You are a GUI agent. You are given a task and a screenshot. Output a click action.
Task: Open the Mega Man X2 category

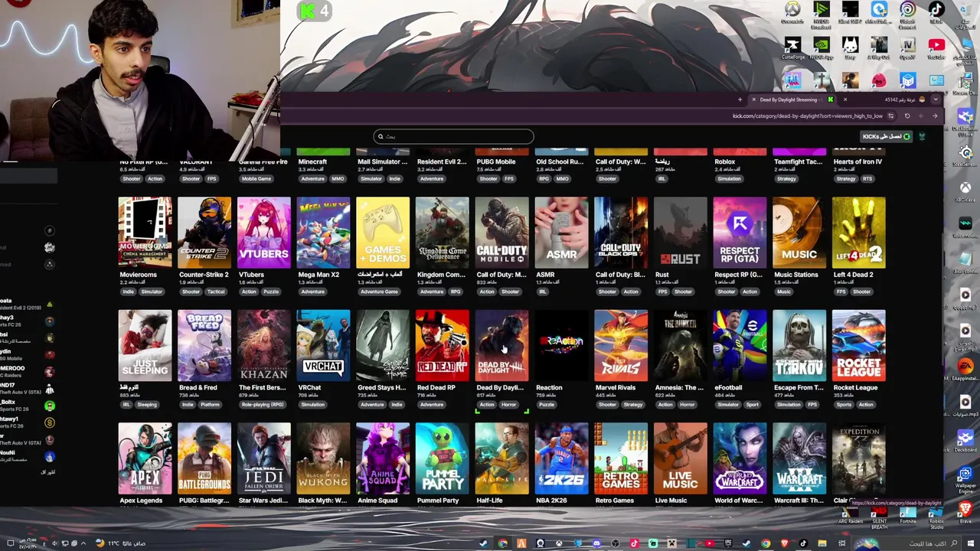pos(323,233)
